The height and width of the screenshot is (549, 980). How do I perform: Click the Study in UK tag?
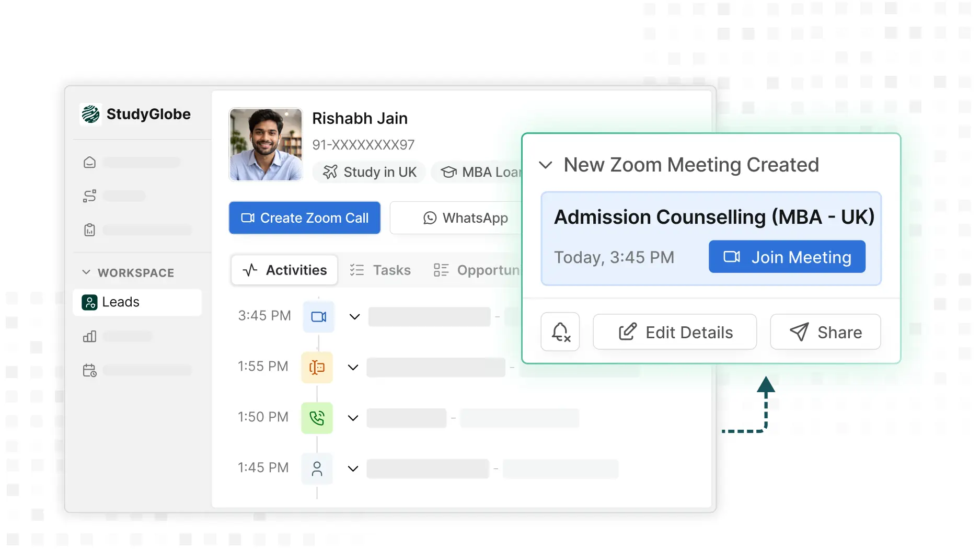click(x=369, y=172)
